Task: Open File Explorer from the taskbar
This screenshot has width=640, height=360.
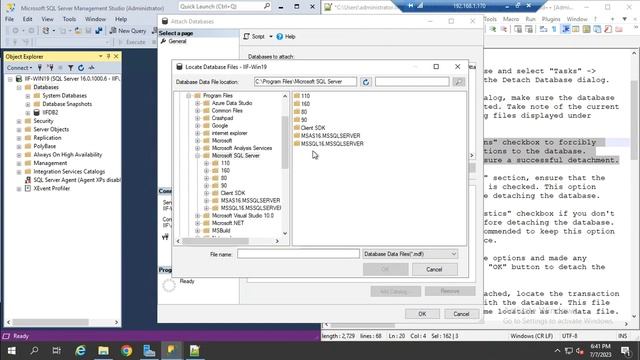Action: click(103, 351)
